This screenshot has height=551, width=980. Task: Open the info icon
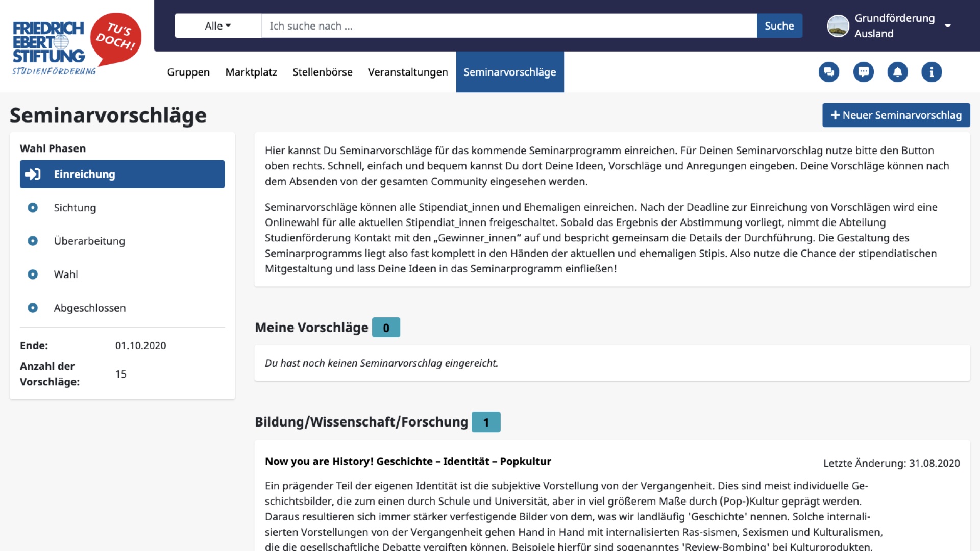click(x=932, y=72)
